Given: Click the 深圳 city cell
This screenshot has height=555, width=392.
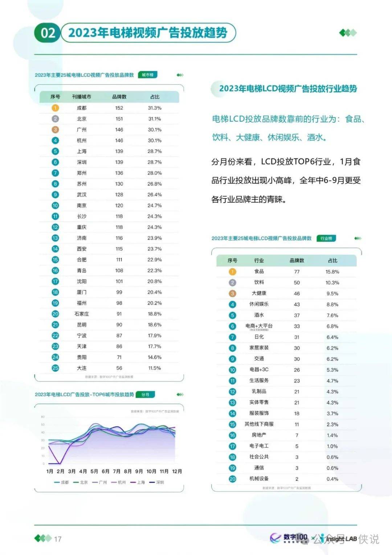Looking at the screenshot, I should tap(82, 162).
